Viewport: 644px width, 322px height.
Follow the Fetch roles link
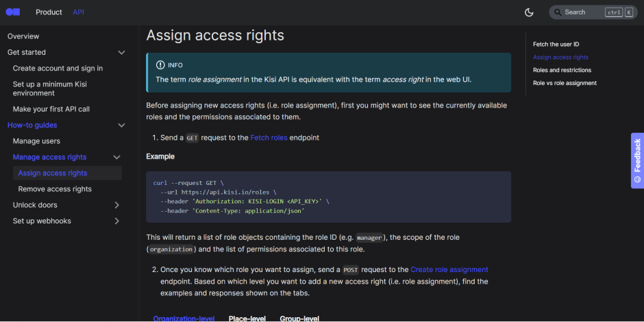click(269, 138)
